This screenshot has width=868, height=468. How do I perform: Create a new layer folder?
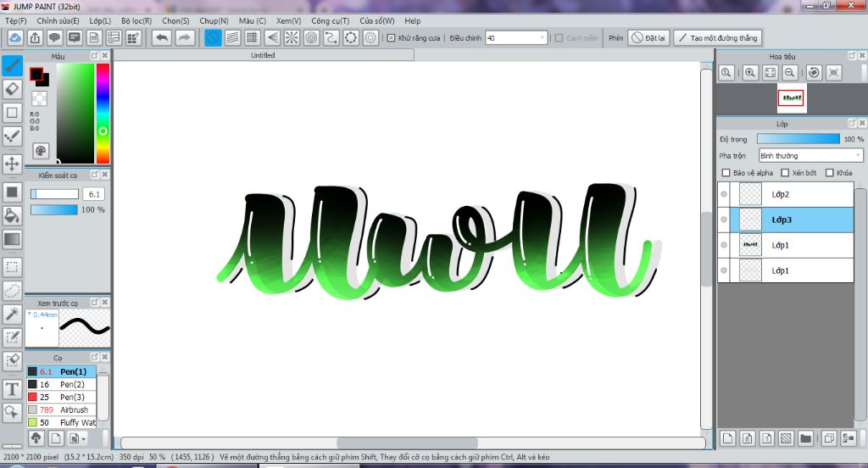click(x=805, y=438)
